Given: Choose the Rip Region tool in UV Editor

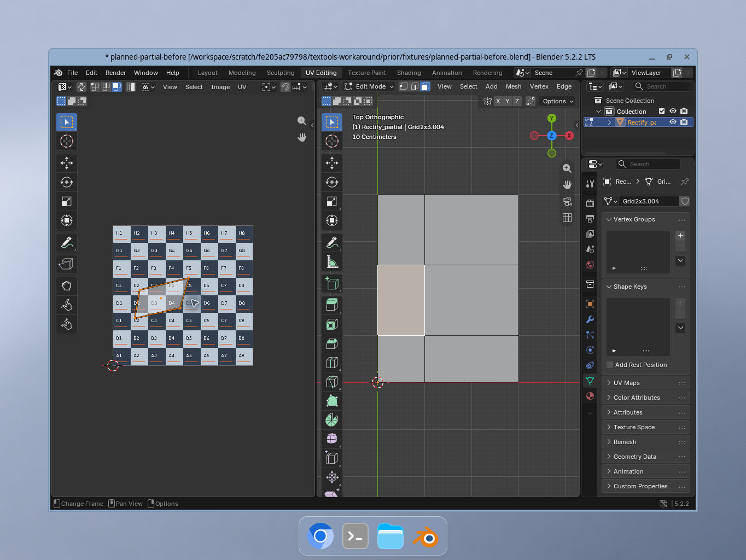Looking at the screenshot, I should 67,264.
